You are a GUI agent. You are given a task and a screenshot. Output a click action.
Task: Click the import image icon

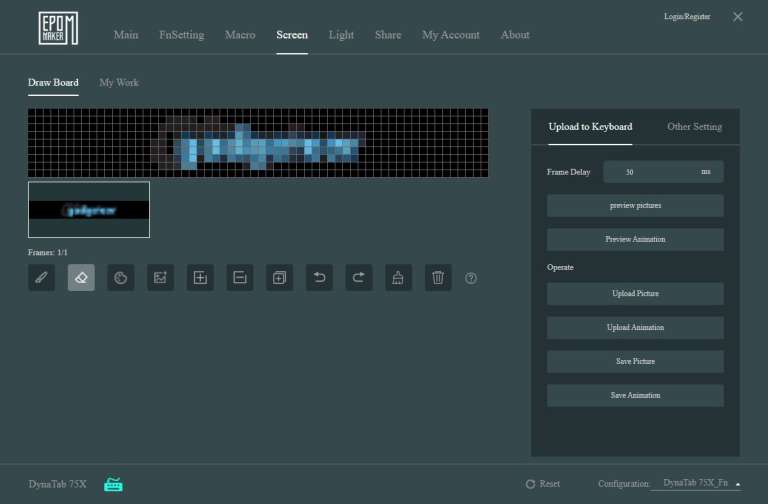[x=160, y=278]
